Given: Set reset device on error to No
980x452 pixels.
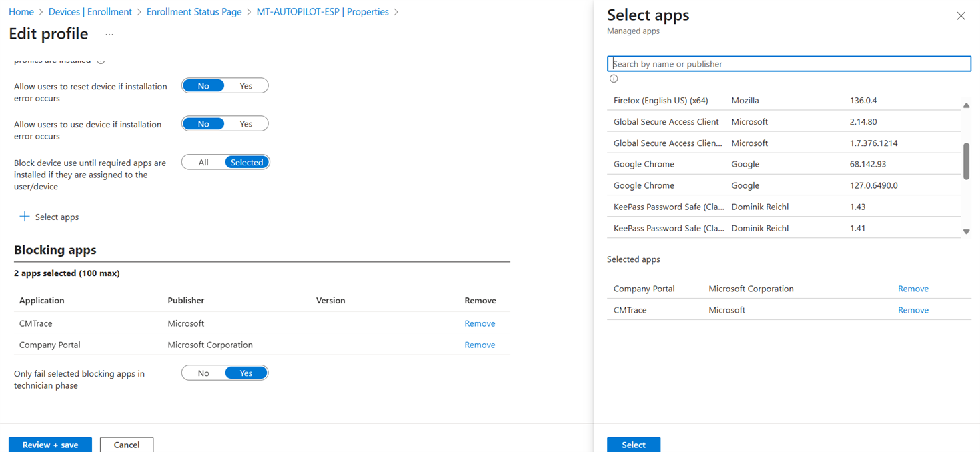Looking at the screenshot, I should [203, 86].
